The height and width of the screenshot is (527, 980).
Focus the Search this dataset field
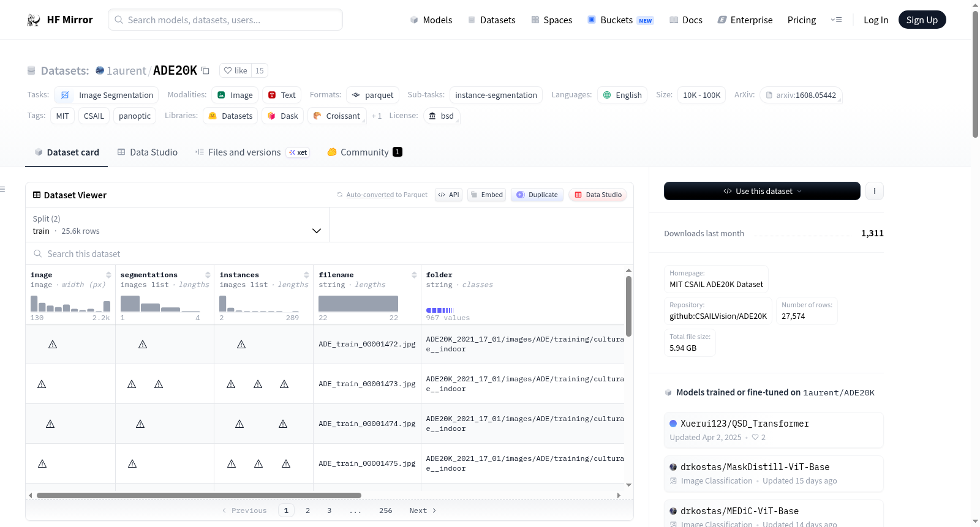tap(330, 253)
